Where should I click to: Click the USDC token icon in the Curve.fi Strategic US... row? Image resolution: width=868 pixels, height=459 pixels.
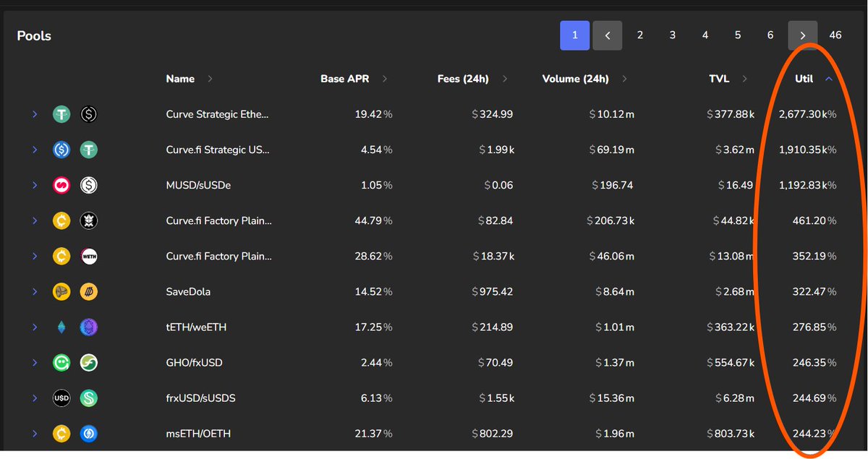pyautogui.click(x=61, y=150)
